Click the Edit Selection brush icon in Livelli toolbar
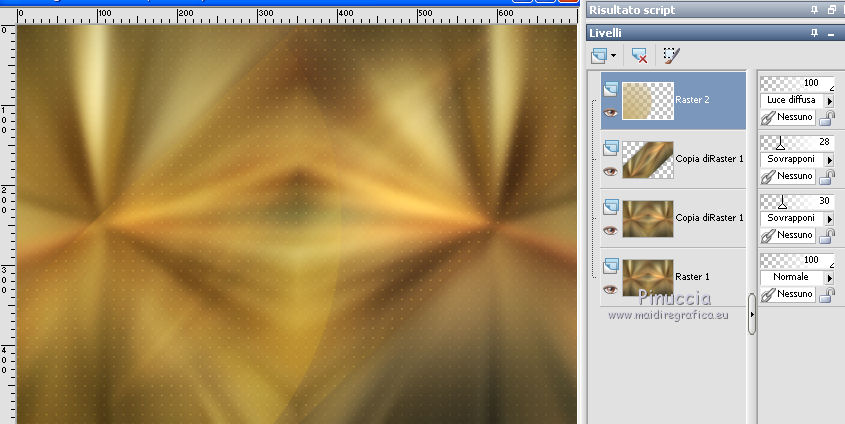 (x=671, y=55)
